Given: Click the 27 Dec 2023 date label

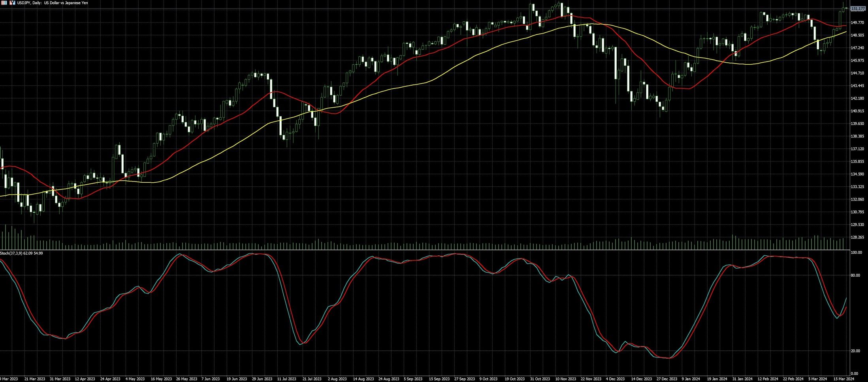Looking at the screenshot, I should 667,379.
